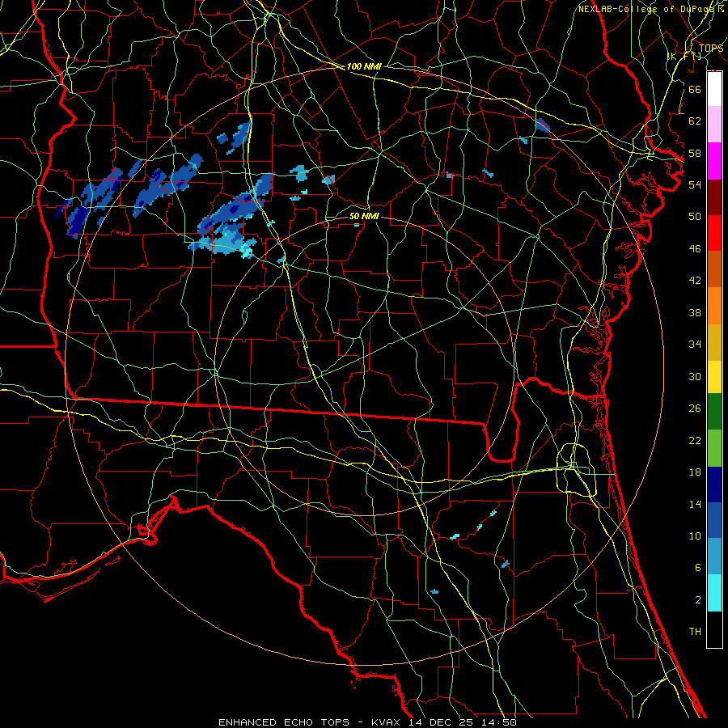
Task: Click the 'ENHANCED ECHO TOPS' caption text
Action: coord(284,722)
